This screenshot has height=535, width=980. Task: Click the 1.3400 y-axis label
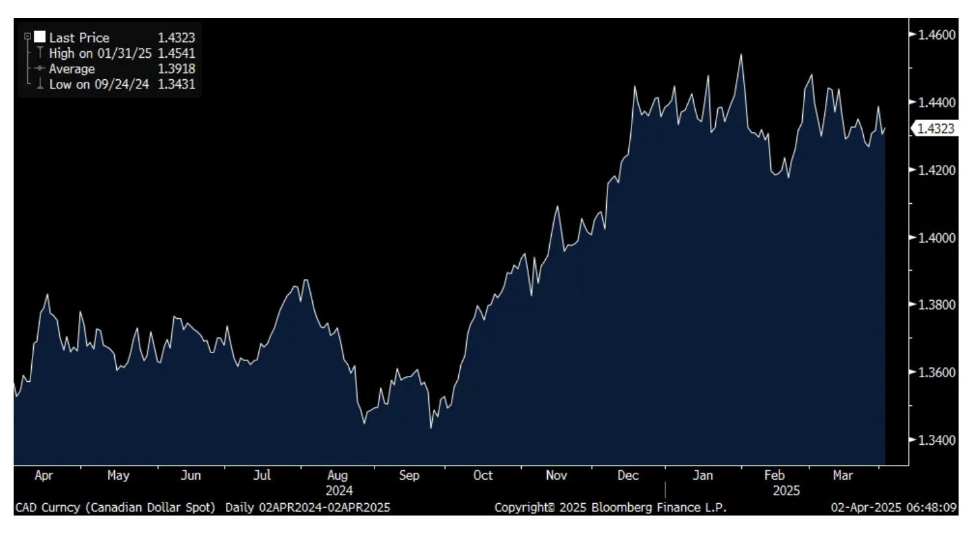click(x=936, y=440)
